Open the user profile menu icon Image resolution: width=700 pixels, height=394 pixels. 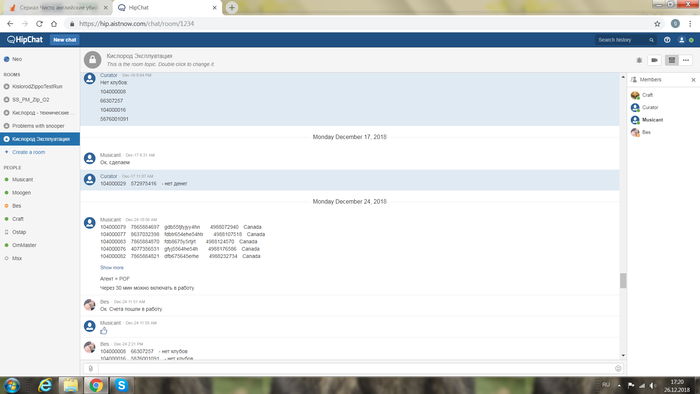coord(681,40)
